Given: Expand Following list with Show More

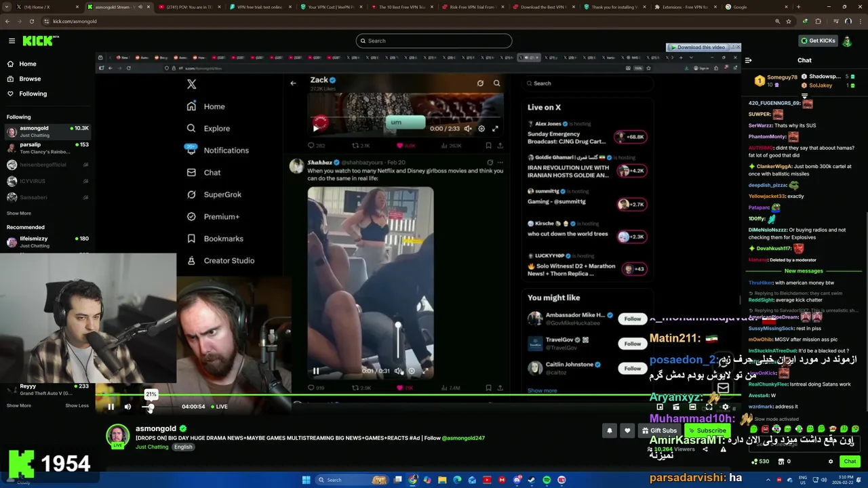Looking at the screenshot, I should (19, 213).
